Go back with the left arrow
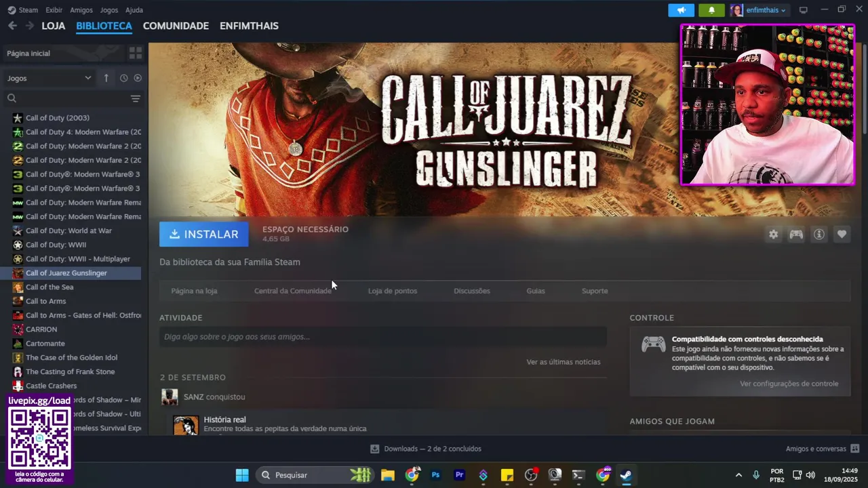Image resolution: width=868 pixels, height=488 pixels. point(12,26)
